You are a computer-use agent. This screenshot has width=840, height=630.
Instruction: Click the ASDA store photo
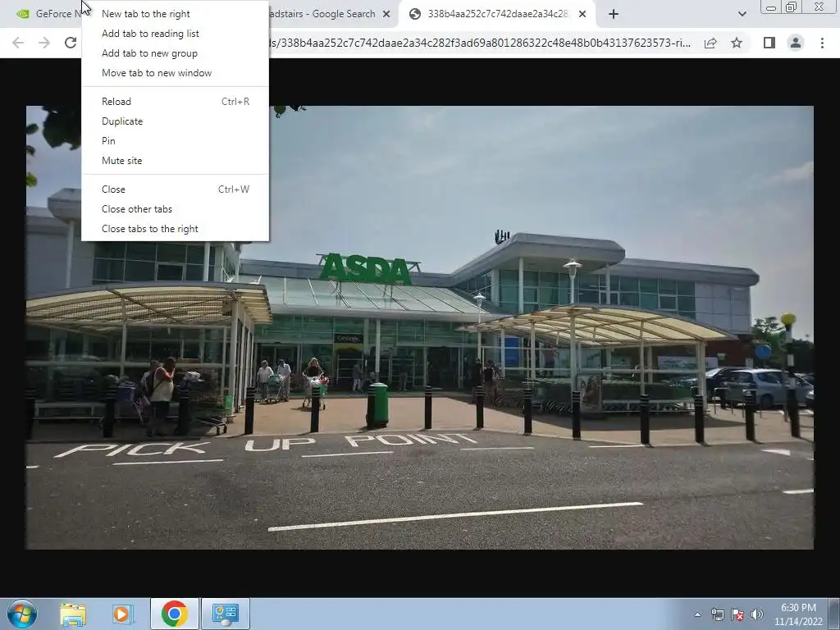point(420,327)
